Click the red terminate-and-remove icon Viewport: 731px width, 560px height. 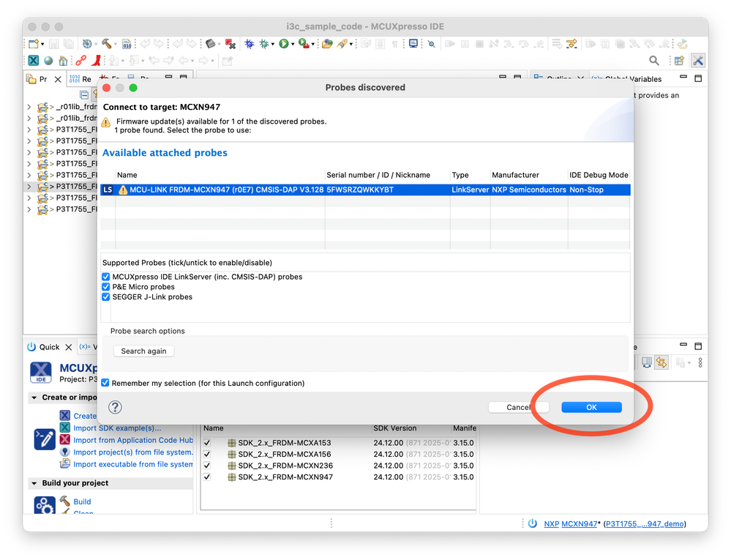point(230,44)
